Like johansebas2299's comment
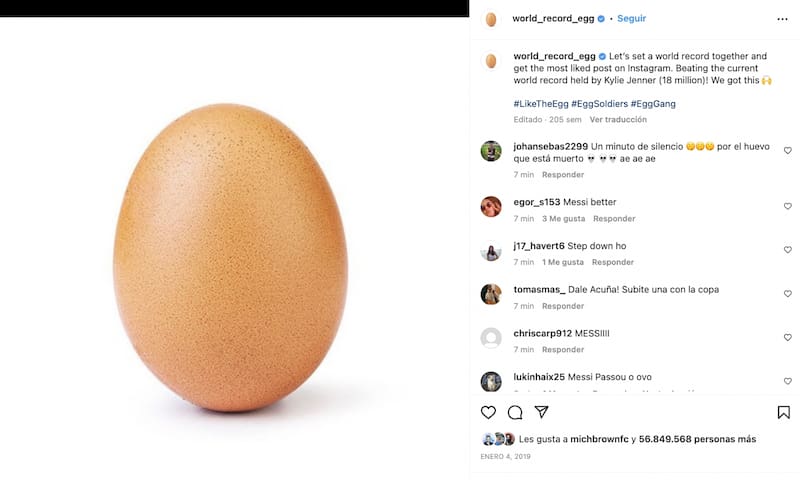Image resolution: width=800 pixels, height=480 pixels. click(x=787, y=151)
